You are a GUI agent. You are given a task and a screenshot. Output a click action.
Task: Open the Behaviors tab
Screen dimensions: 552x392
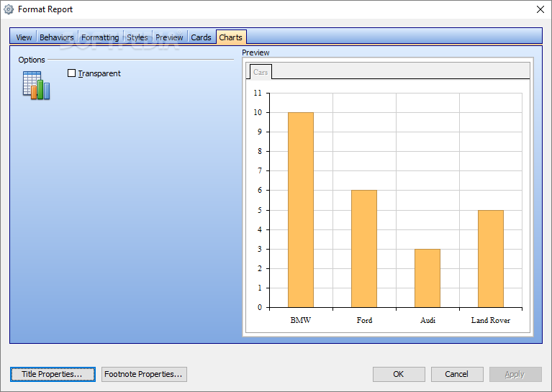pyautogui.click(x=57, y=37)
